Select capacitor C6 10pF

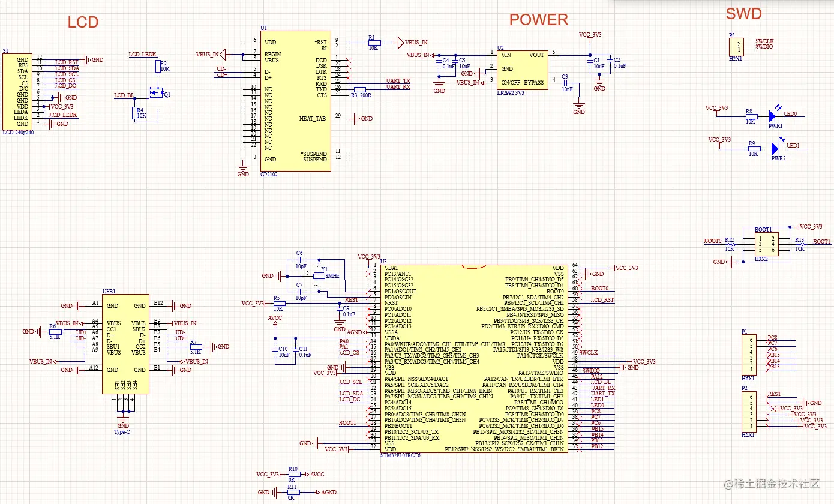click(299, 260)
